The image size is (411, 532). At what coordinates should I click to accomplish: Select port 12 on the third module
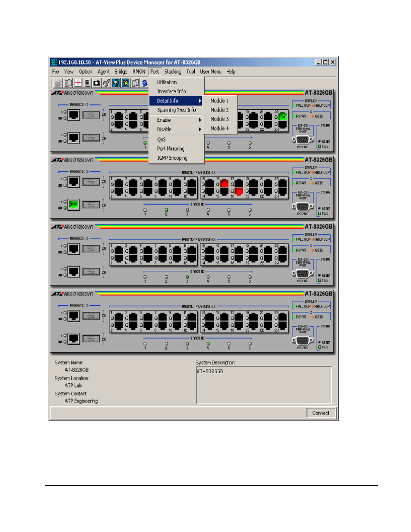pyautogui.click(x=191, y=258)
